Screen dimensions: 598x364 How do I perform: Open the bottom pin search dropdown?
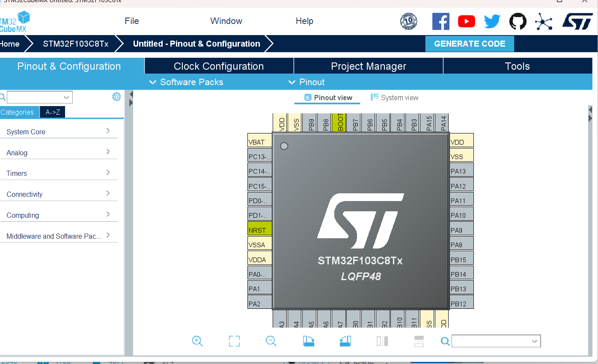click(535, 341)
